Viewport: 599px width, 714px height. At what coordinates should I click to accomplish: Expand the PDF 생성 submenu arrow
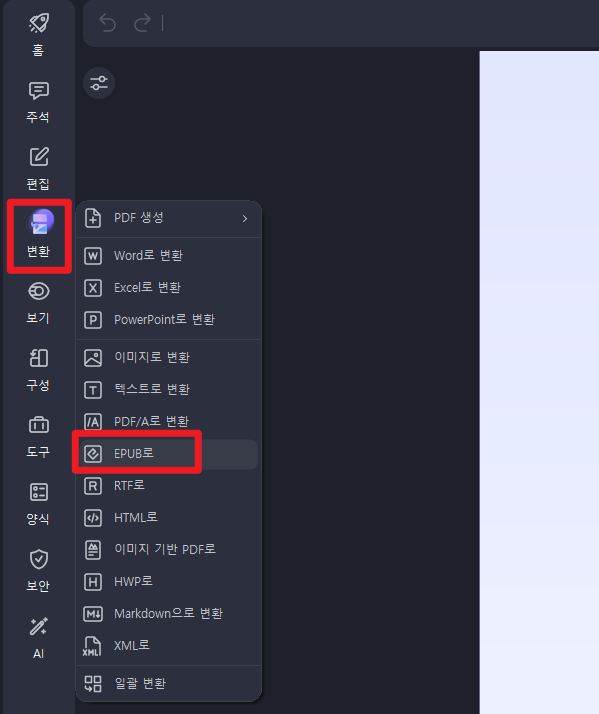(x=245, y=219)
